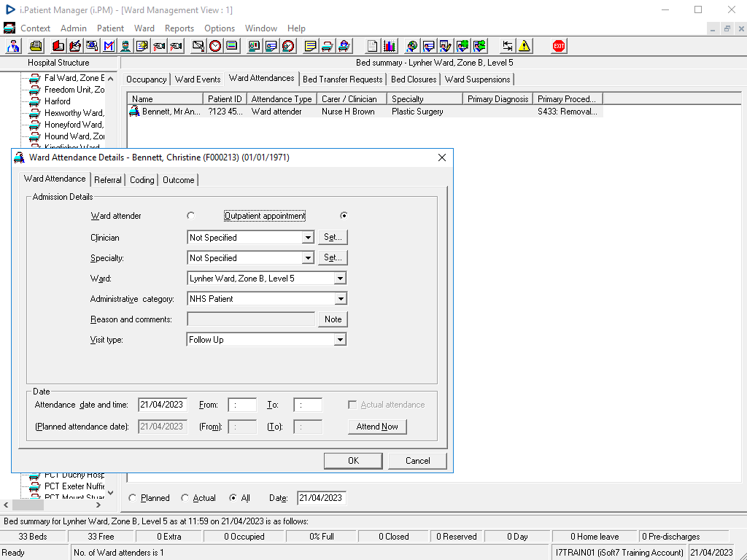
Task: Click the person with green globe icon
Action: click(462, 46)
